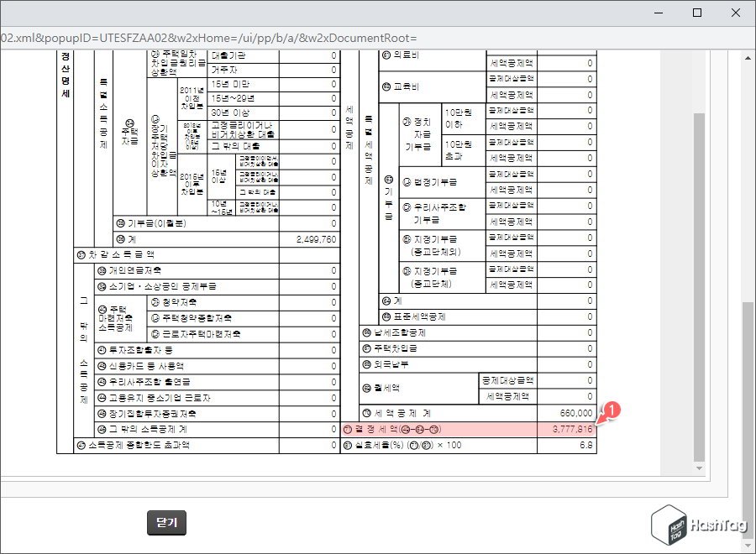756x554 pixels.
Task: Select the 주택차입금 label
Action: click(x=390, y=349)
